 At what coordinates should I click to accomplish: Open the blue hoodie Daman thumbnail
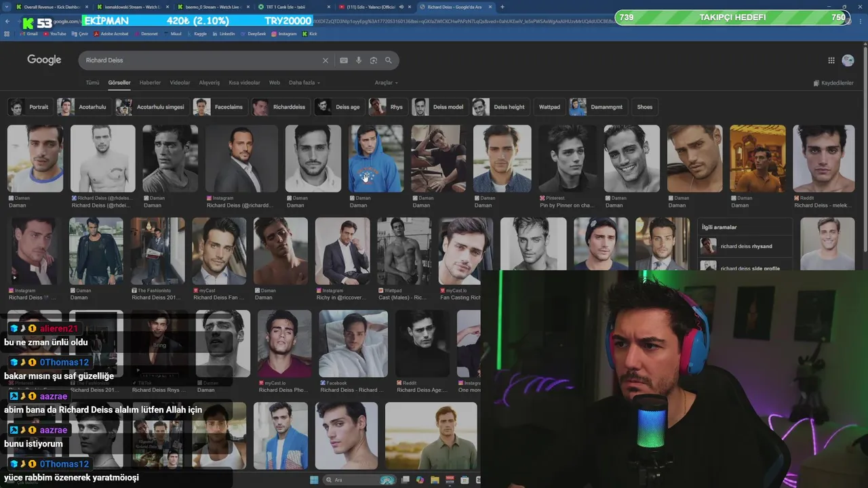[x=376, y=159]
